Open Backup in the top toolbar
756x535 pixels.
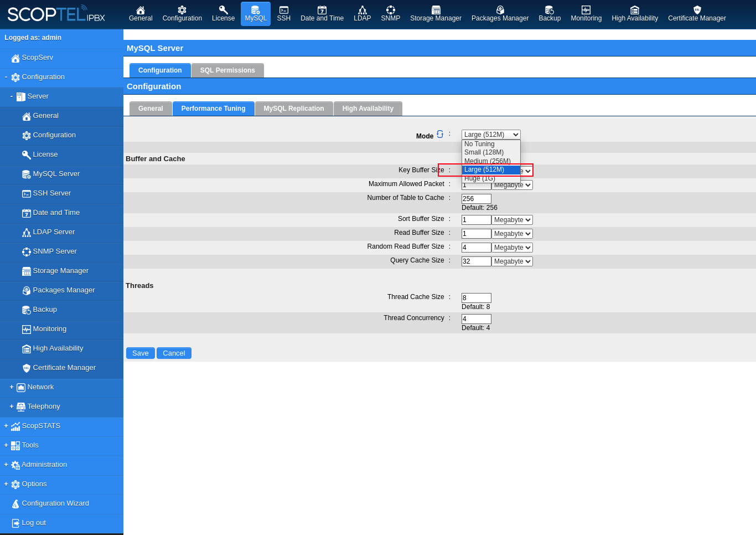pos(550,14)
